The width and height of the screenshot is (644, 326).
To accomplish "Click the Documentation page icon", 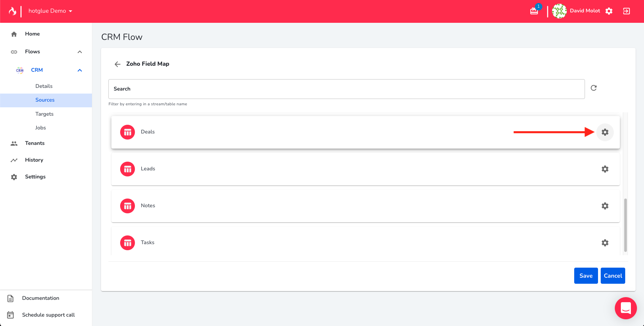I will tap(10, 298).
